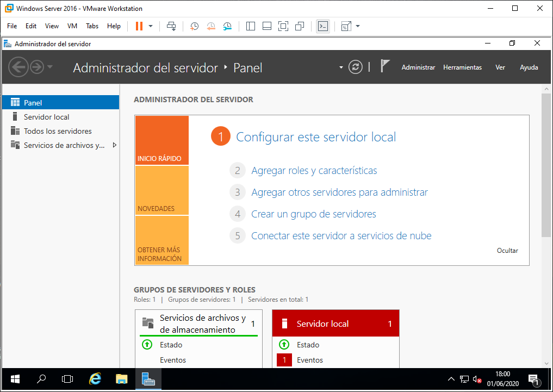Click Agregar roles y características link
Image resolution: width=553 pixels, height=392 pixels.
(x=314, y=171)
